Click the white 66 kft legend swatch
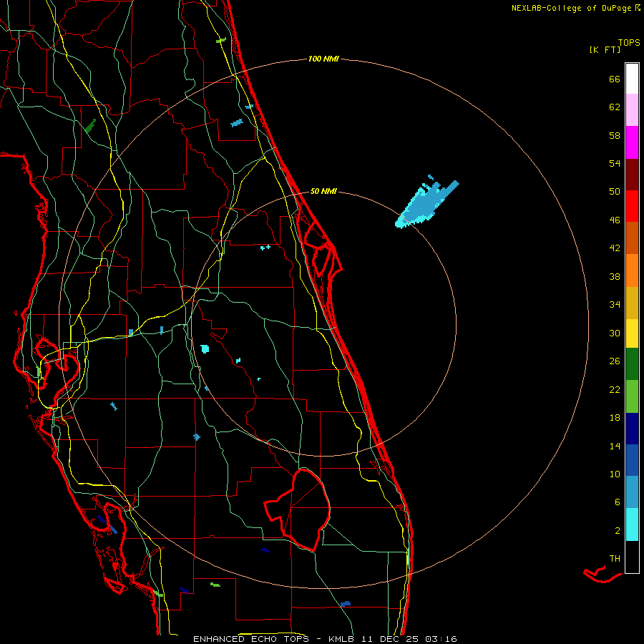Screen dimensions: 644x644 [632, 79]
